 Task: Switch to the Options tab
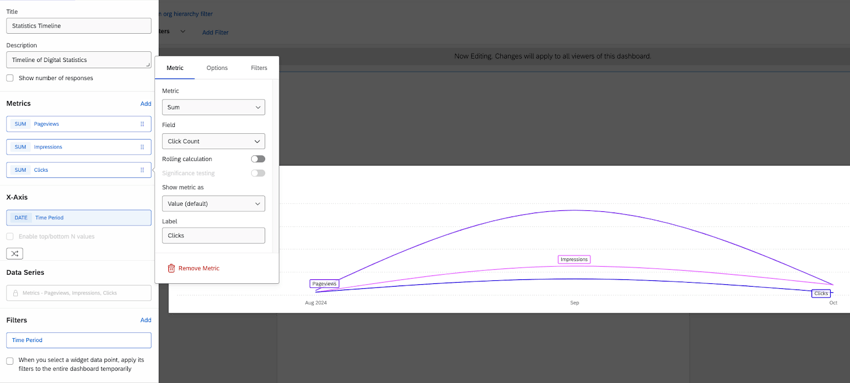(217, 68)
